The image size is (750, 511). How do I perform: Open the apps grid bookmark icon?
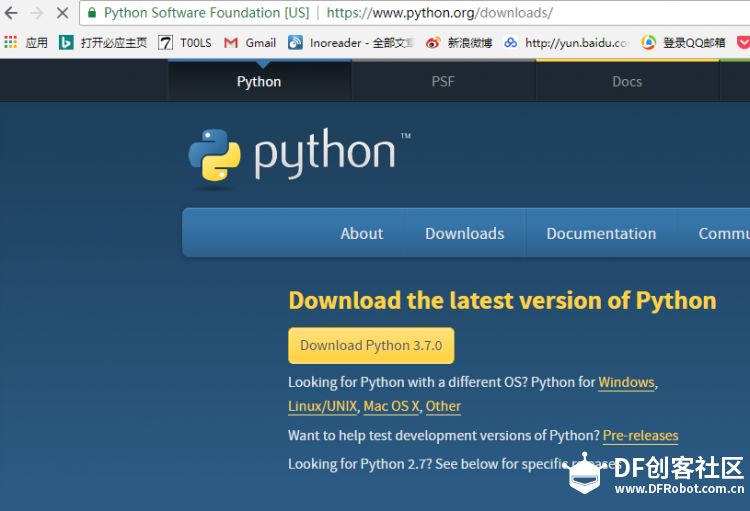11,42
